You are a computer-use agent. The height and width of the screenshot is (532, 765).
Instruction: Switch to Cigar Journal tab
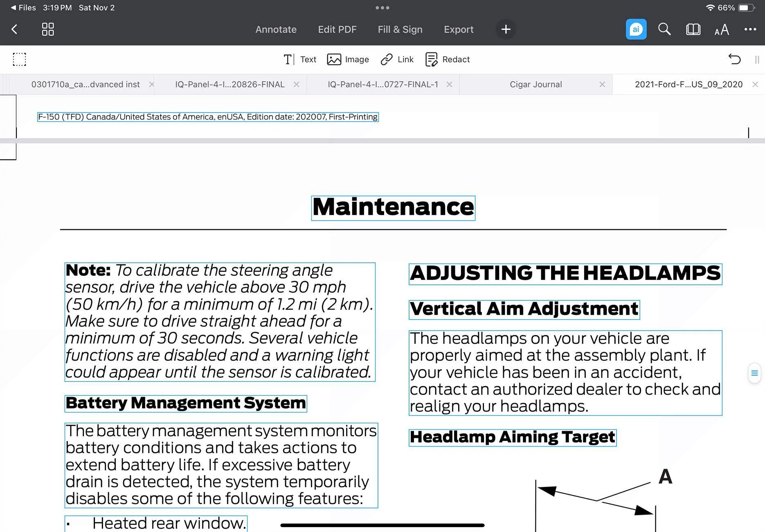[536, 84]
